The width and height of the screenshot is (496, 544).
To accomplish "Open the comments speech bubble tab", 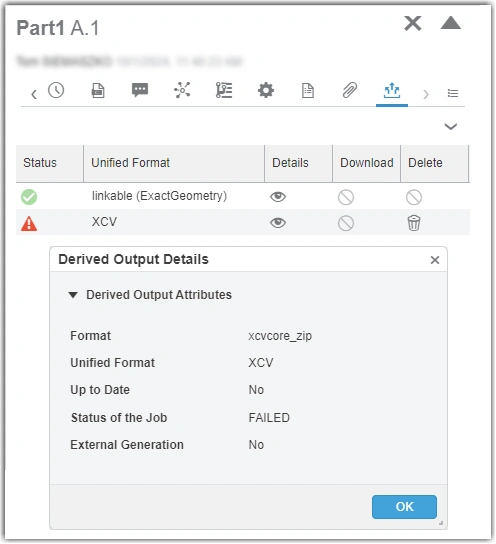I will coord(140,91).
